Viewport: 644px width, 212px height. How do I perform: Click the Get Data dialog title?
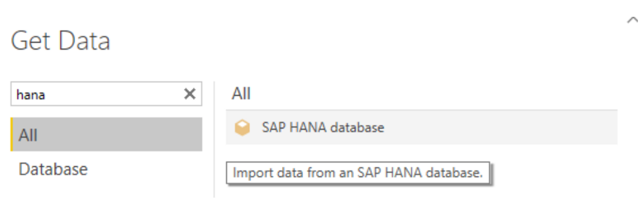[60, 41]
